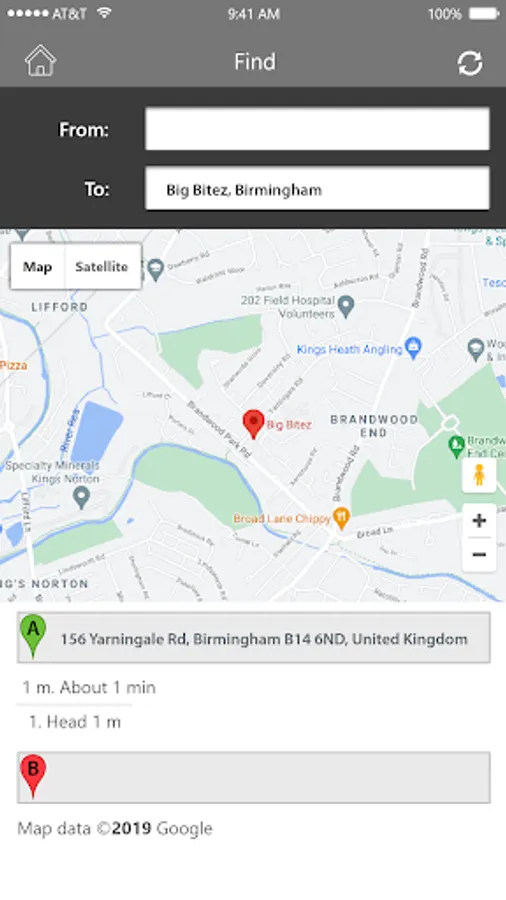The image size is (506, 900).
Task: Tap the home icon in header
Action: (x=40, y=61)
